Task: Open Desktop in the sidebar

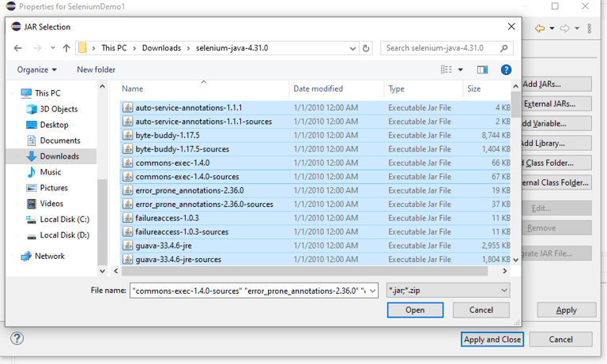Action: (x=54, y=125)
